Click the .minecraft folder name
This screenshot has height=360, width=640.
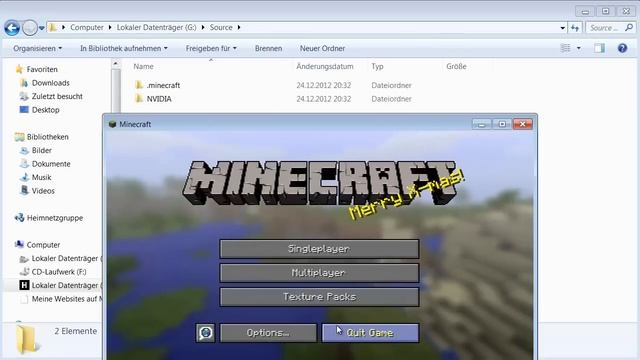[x=163, y=85]
